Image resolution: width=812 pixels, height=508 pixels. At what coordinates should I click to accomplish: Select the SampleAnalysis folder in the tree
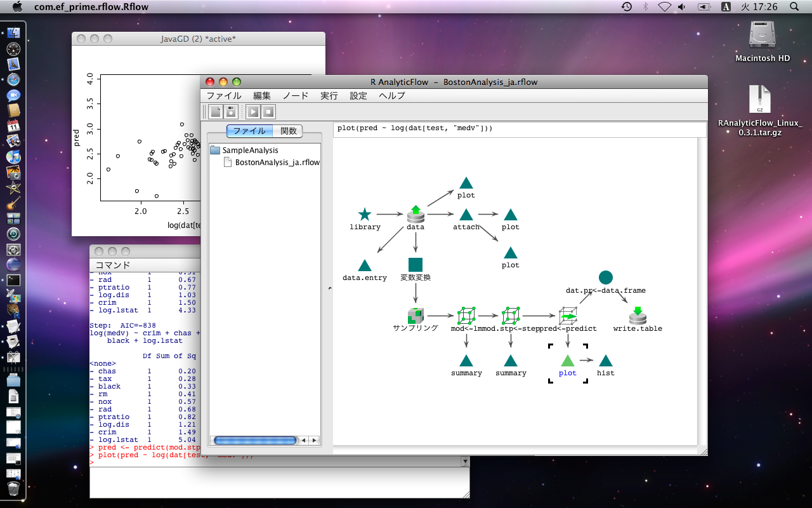(x=244, y=150)
